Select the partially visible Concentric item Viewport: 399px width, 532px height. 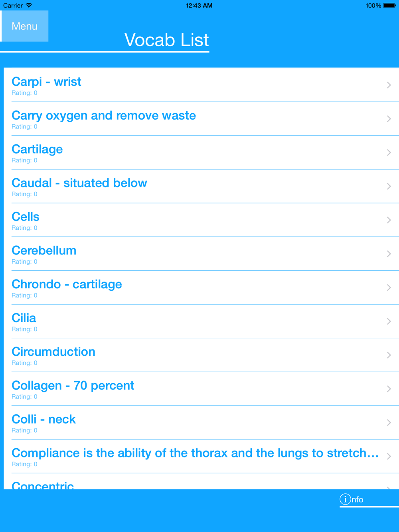[201, 481]
